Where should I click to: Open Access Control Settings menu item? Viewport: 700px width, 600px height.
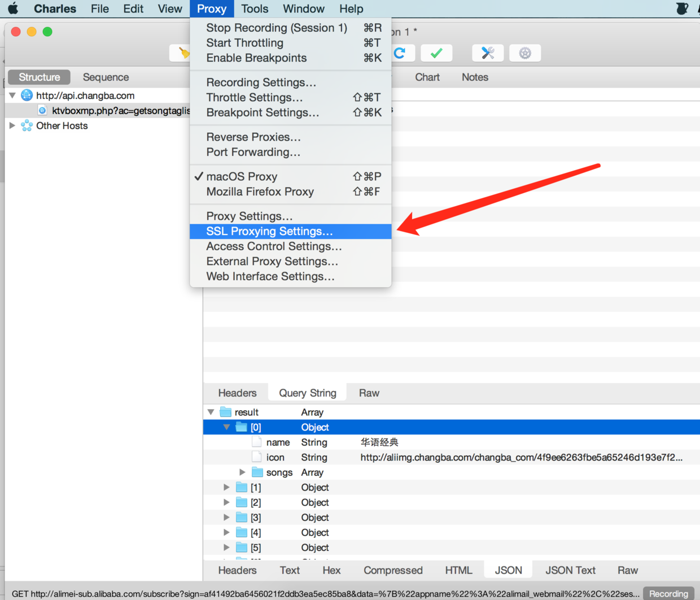tap(290, 246)
